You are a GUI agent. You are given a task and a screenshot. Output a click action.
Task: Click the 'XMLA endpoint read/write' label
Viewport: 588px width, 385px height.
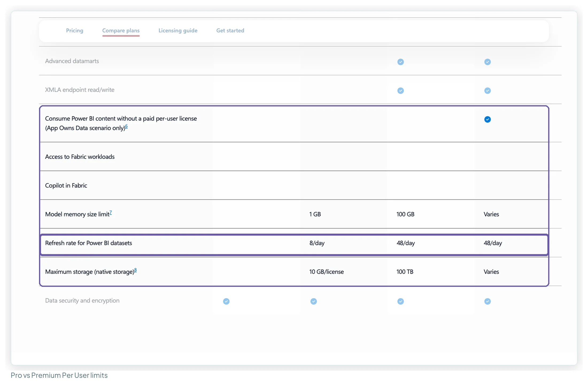click(x=80, y=90)
